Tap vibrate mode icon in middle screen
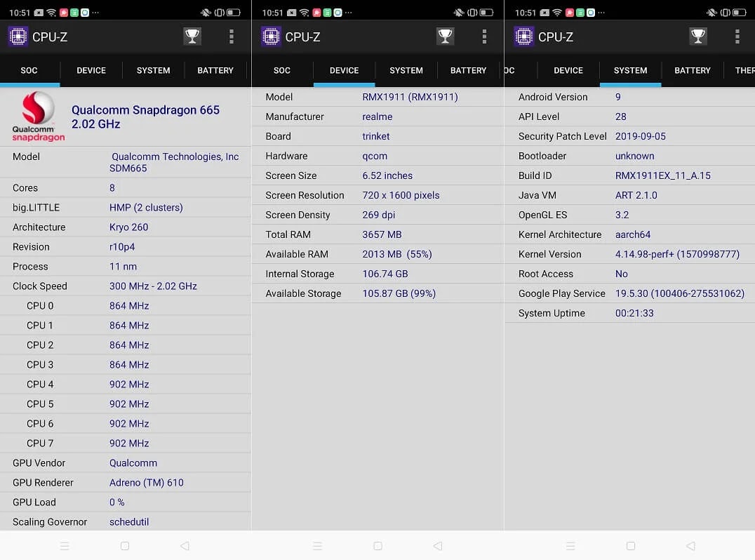Image resolution: width=755 pixels, height=560 pixels. coord(472,13)
